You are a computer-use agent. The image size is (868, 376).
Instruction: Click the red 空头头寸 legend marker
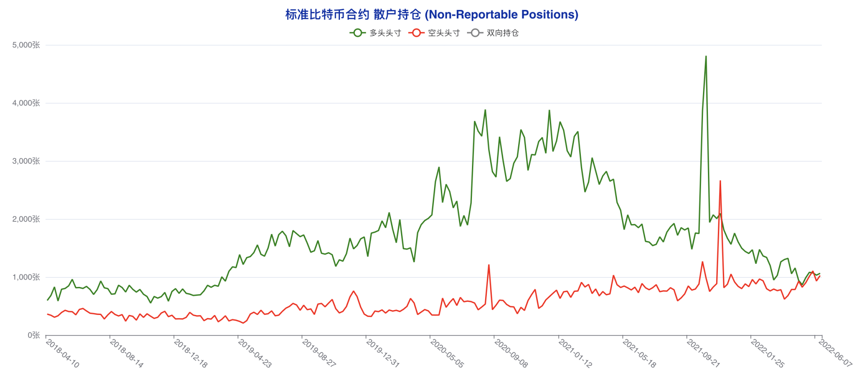(416, 33)
